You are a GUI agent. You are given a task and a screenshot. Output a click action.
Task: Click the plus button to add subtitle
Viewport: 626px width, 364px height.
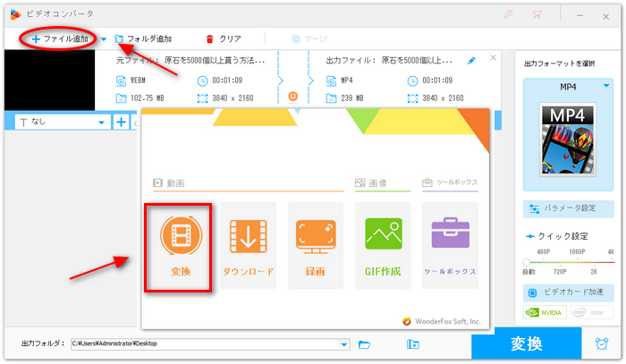tap(121, 122)
